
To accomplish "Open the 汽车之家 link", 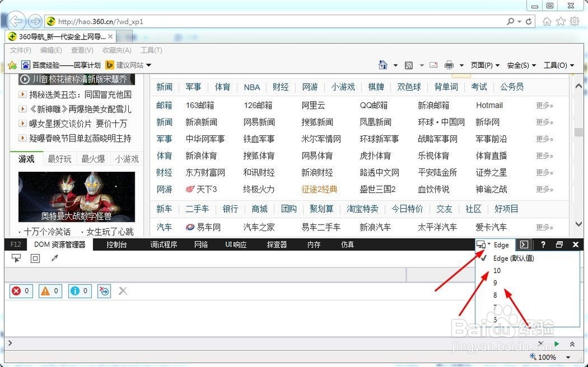I will [x=259, y=228].
